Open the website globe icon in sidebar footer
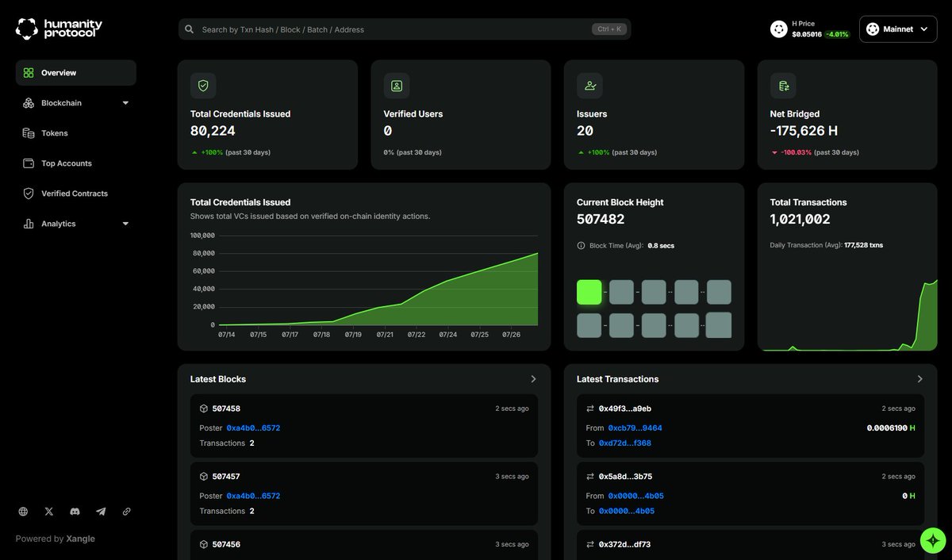Screen dimensions: 952x560 (x=23, y=512)
